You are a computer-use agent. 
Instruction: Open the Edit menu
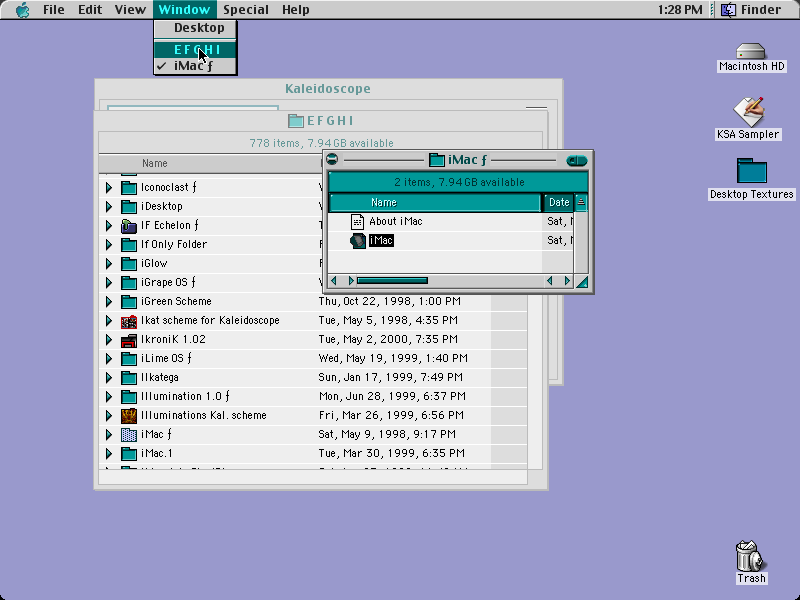click(90, 10)
